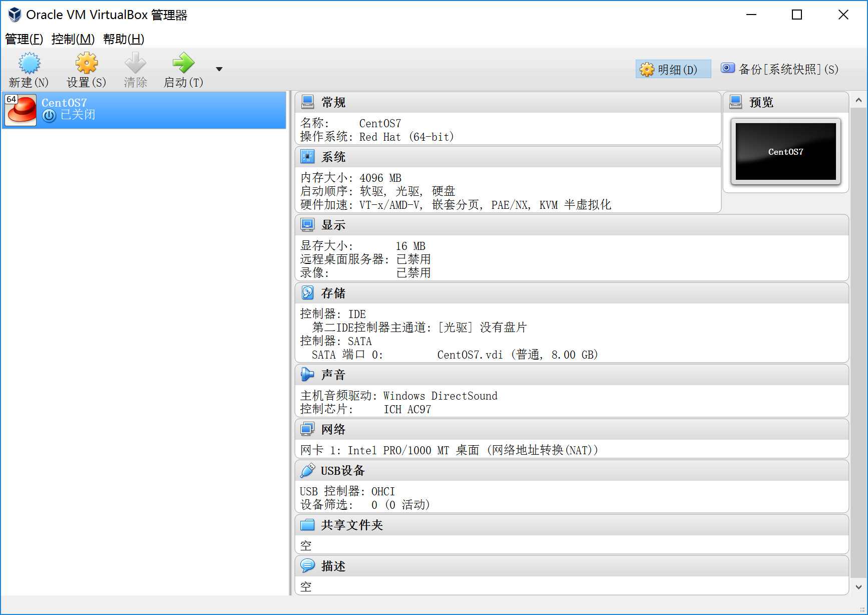
Task: Maximize the VirtualBox manager window
Action: click(x=797, y=15)
